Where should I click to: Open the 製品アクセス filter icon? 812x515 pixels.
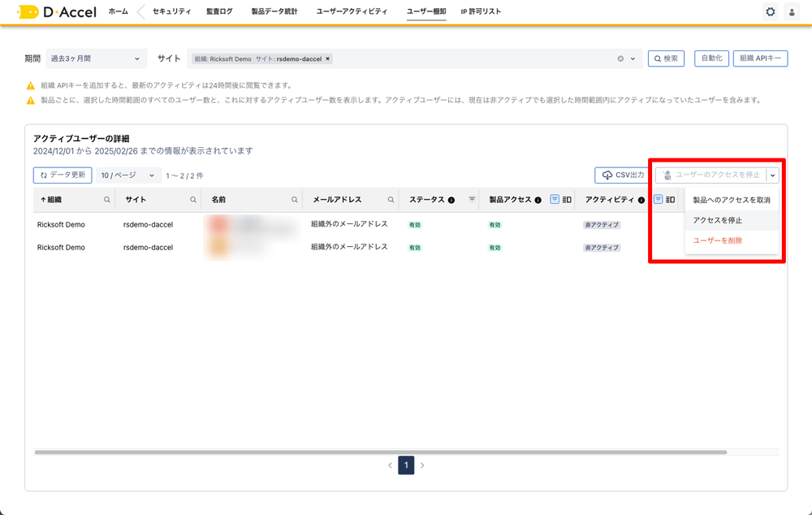[554, 199]
